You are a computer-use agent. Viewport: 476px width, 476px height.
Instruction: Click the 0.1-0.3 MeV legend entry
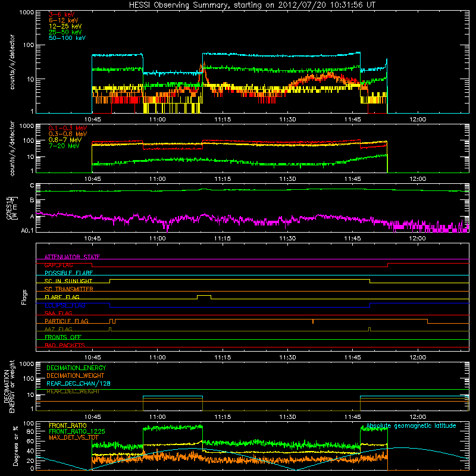click(x=68, y=128)
